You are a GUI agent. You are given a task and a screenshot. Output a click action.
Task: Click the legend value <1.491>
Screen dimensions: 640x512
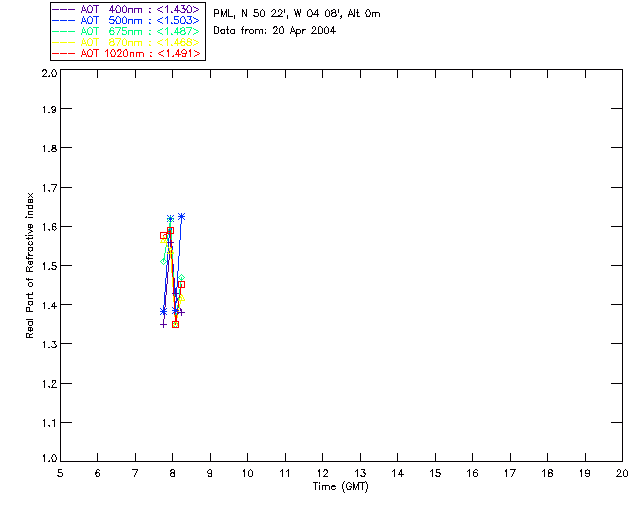[179, 53]
